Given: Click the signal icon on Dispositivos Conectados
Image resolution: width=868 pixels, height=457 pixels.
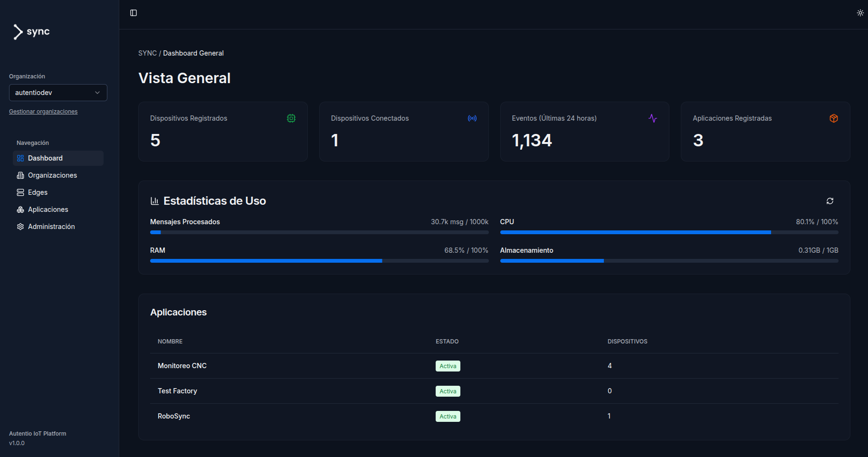Looking at the screenshot, I should (472, 118).
